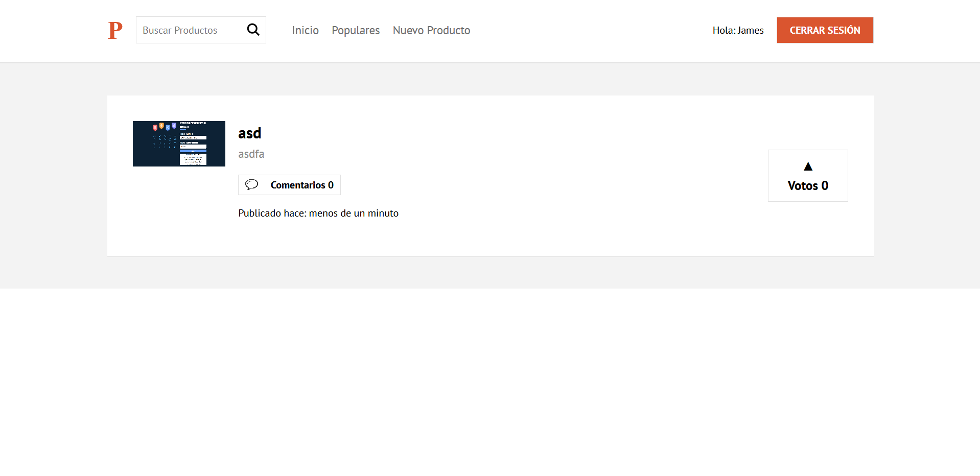Click the magnifying glass search icon
Screen dimensions: 980x476
coord(253,30)
